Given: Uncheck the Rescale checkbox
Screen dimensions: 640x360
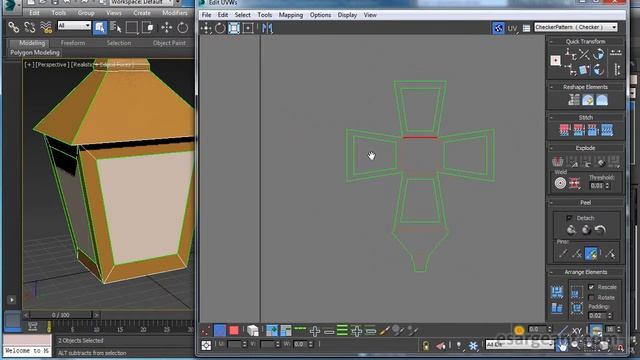Looking at the screenshot, I should coord(591,287).
